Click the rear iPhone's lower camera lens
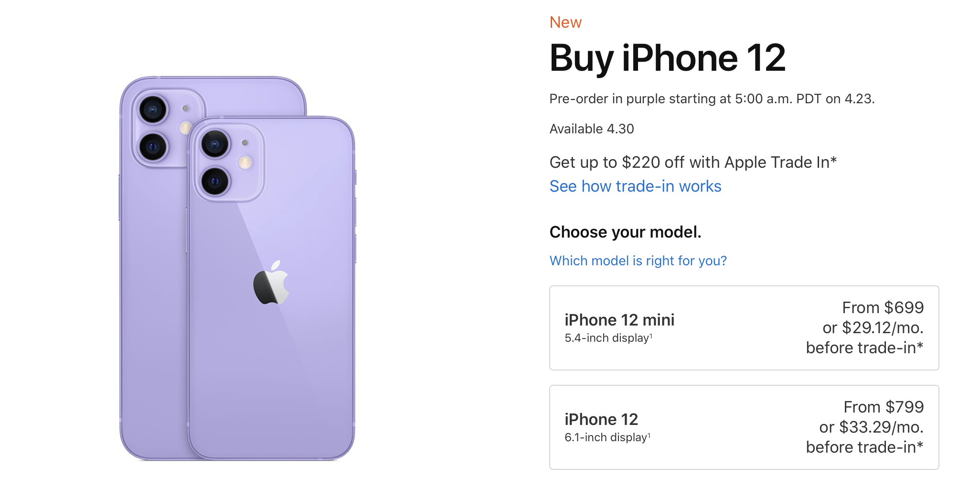Screen dimensions: 980x478 pyautogui.click(x=153, y=146)
